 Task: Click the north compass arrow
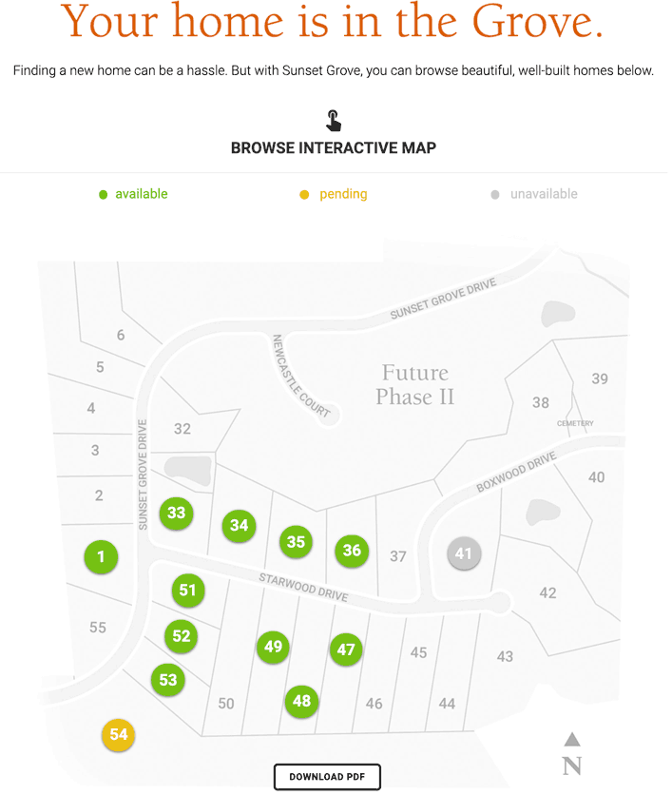[x=571, y=739]
